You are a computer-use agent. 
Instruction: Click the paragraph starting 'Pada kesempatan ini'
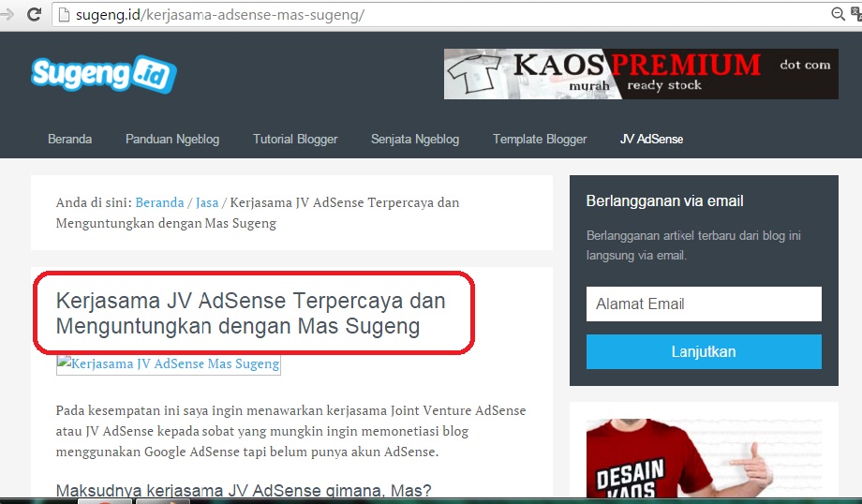pos(290,432)
